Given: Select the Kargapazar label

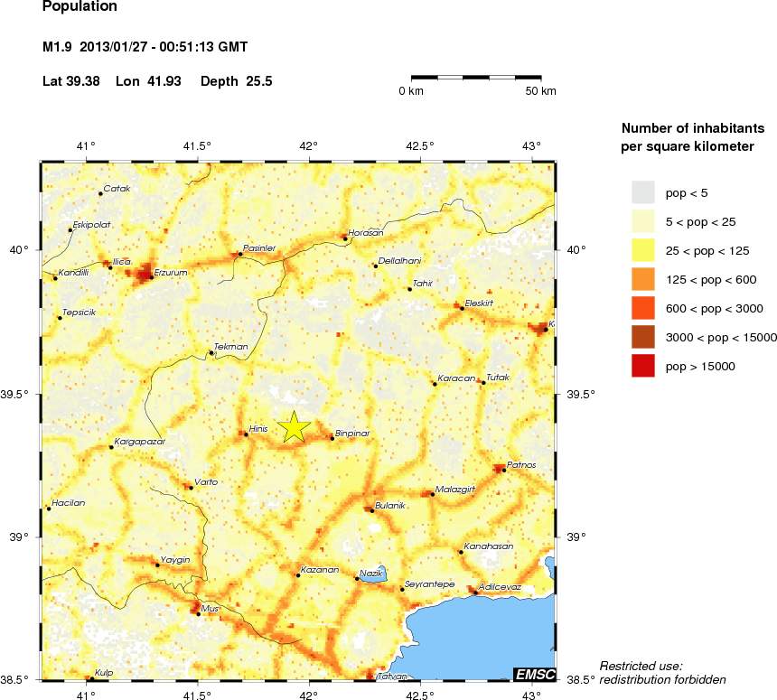Looking at the screenshot, I should tap(140, 442).
